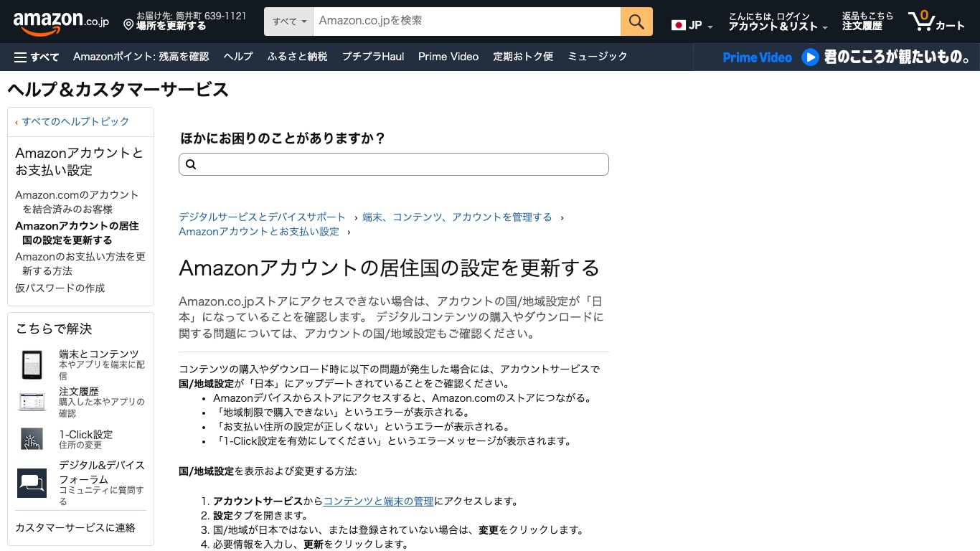Open 仮パスワードの作成 sidebar link
This screenshot has height=551, width=980.
point(60,288)
